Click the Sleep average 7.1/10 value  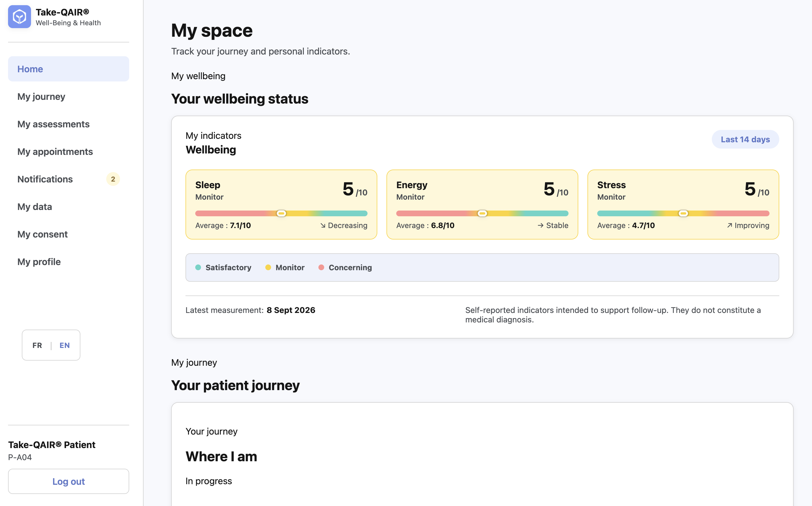240,225
